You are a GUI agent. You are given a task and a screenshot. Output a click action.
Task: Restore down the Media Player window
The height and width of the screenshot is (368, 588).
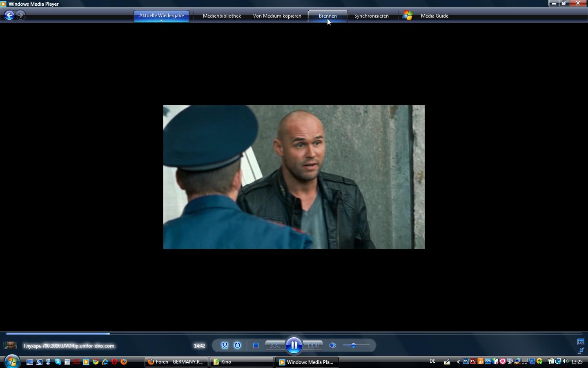click(x=564, y=3)
